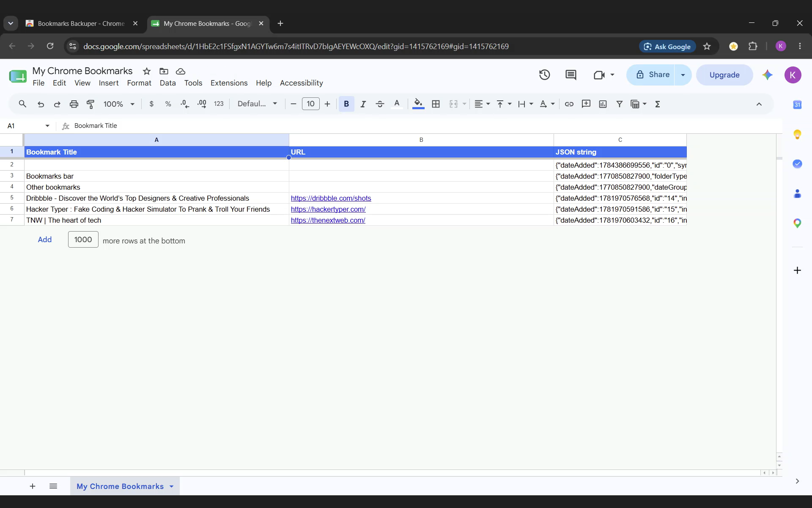The height and width of the screenshot is (508, 812).
Task: Open Google Keep side panel
Action: coord(797,134)
